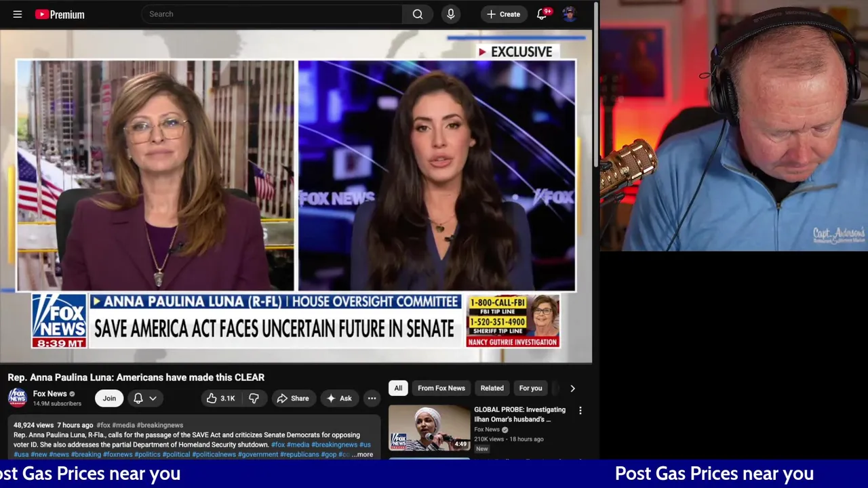Select the Related filter chip
Image resolution: width=868 pixels, height=488 pixels.
tap(492, 388)
